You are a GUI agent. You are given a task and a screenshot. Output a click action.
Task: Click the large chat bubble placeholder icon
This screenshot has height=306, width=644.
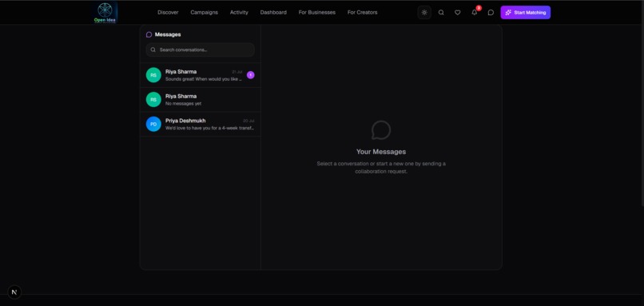tap(381, 130)
